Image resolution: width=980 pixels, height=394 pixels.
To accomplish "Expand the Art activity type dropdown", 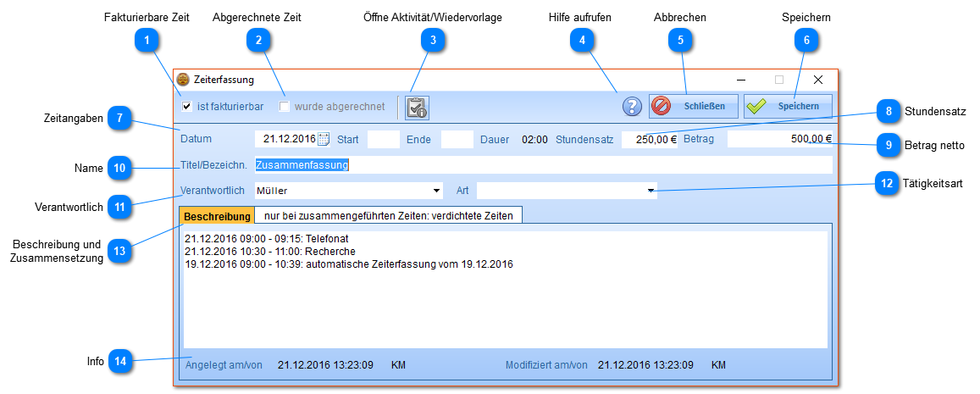I will [651, 190].
